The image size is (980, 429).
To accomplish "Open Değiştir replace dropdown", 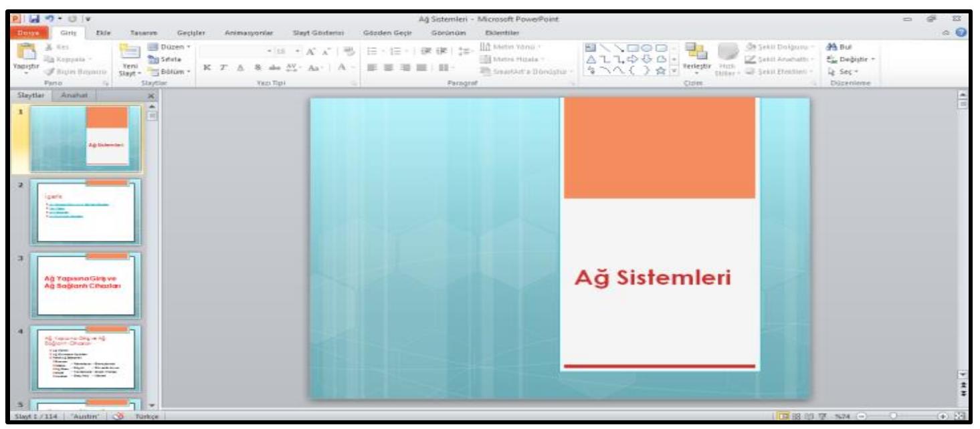I will coord(850,59).
